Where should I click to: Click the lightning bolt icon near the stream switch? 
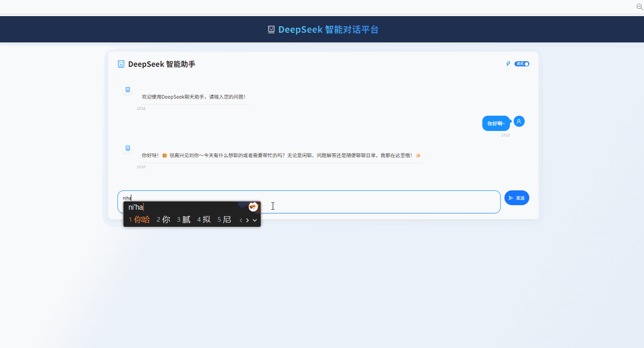coord(508,64)
